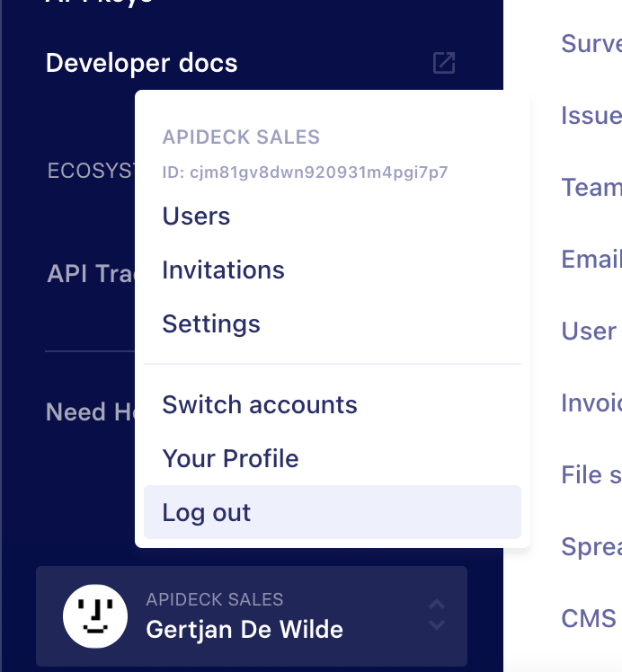Open the partially hidden API Tracker sidebar item
The width and height of the screenshot is (622, 672).
click(91, 273)
